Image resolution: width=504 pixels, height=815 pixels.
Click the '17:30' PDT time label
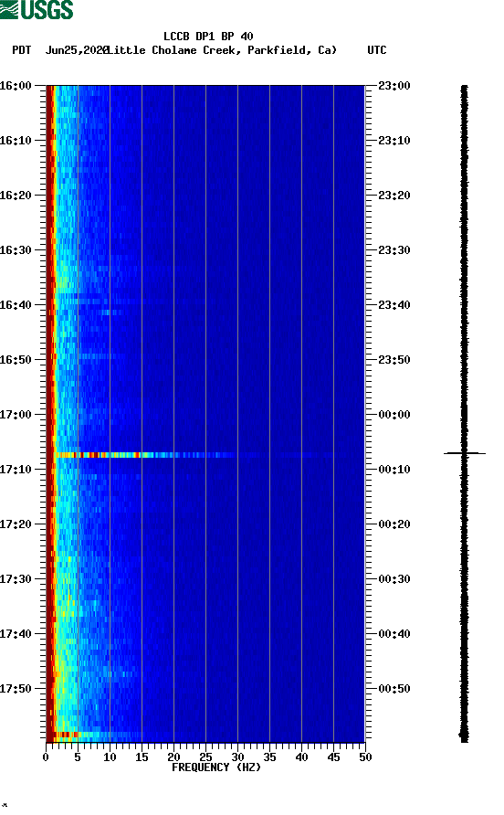click(x=16, y=579)
